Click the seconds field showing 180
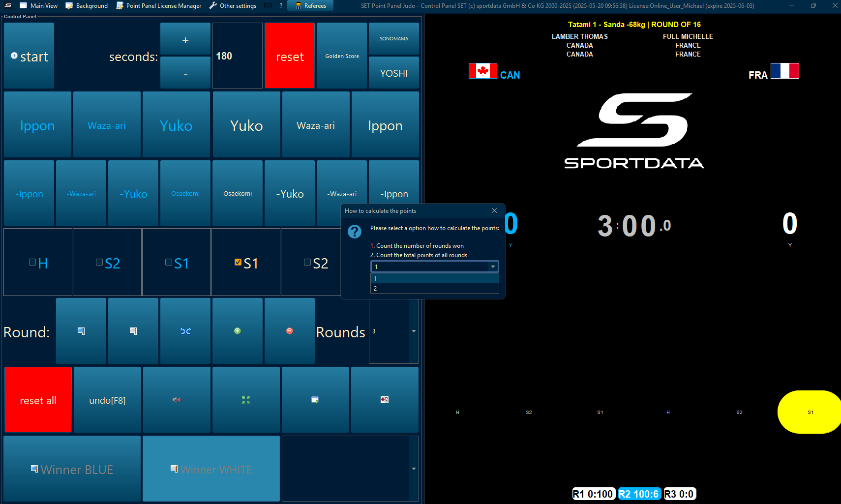Image resolution: width=841 pixels, height=504 pixels. [x=238, y=56]
